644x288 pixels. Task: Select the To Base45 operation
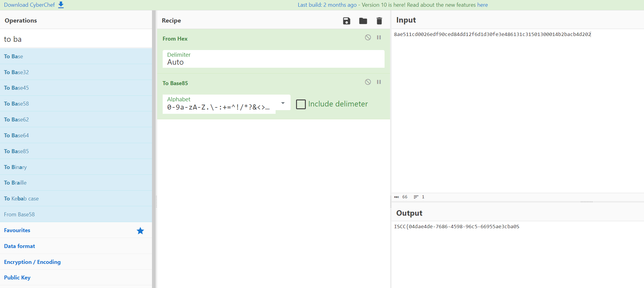[76, 88]
